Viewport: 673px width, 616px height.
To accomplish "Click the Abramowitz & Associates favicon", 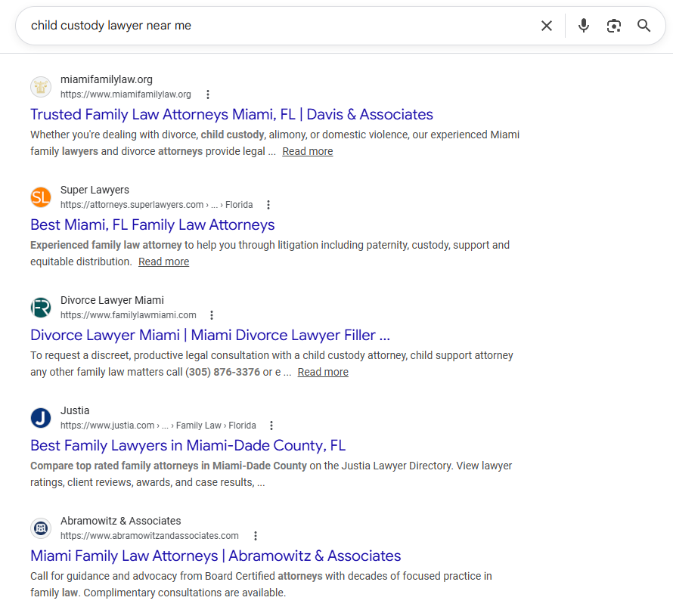I will point(40,528).
